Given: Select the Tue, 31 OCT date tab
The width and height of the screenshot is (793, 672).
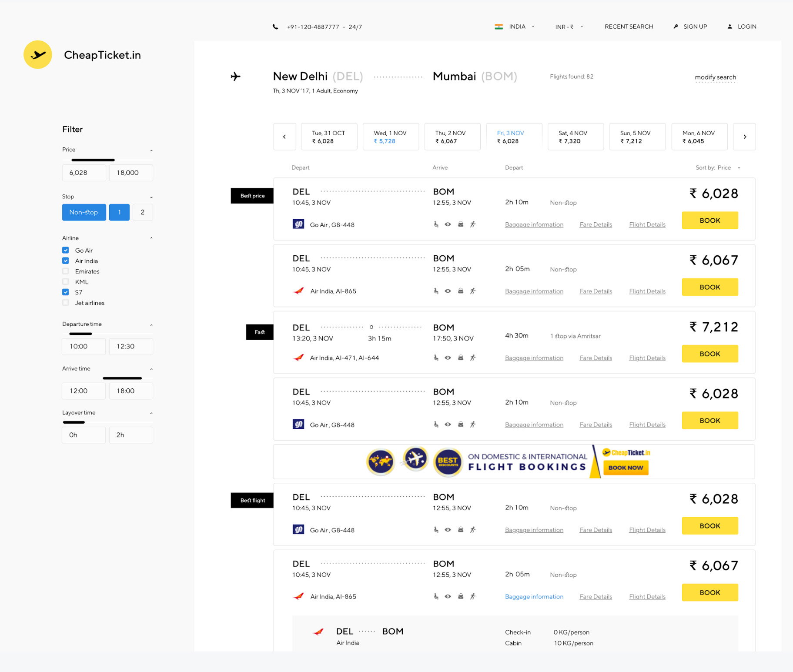Looking at the screenshot, I should pyautogui.click(x=329, y=137).
